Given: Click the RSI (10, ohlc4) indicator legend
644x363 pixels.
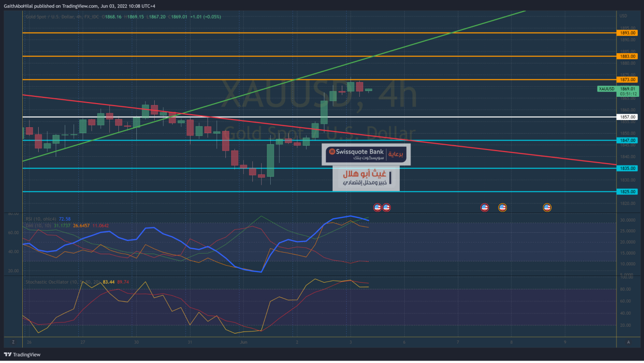Looking at the screenshot, I should coord(40,219).
